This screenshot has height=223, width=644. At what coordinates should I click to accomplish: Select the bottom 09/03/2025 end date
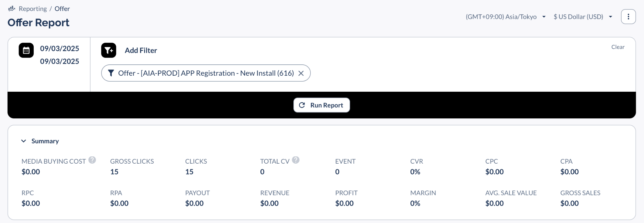pos(59,61)
